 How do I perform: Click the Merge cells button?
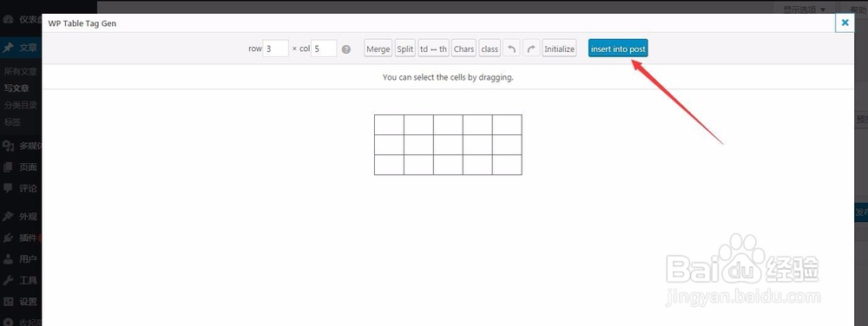pyautogui.click(x=378, y=49)
